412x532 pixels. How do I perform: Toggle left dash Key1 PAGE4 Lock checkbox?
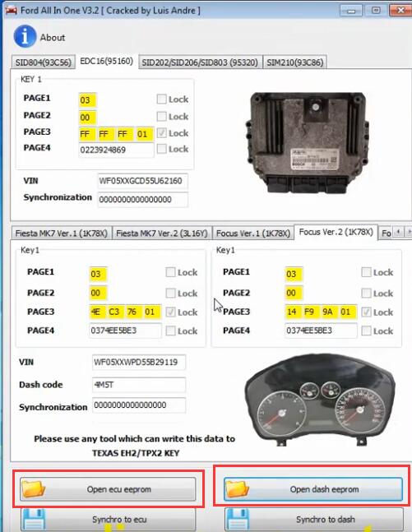(x=170, y=331)
